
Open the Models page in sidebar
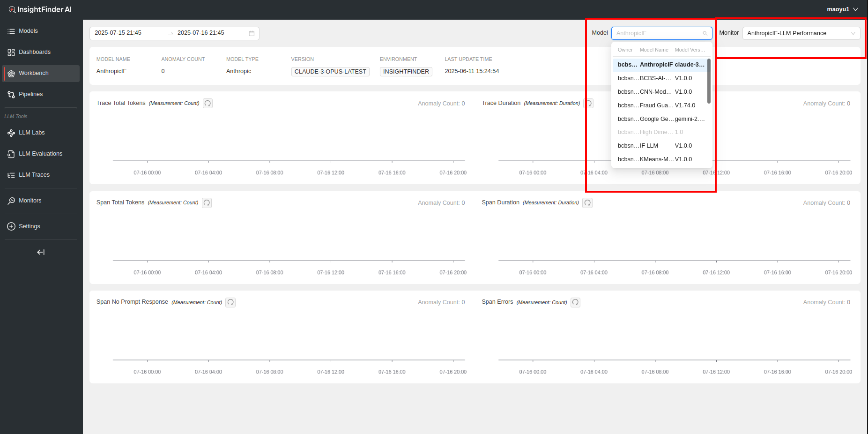point(28,31)
